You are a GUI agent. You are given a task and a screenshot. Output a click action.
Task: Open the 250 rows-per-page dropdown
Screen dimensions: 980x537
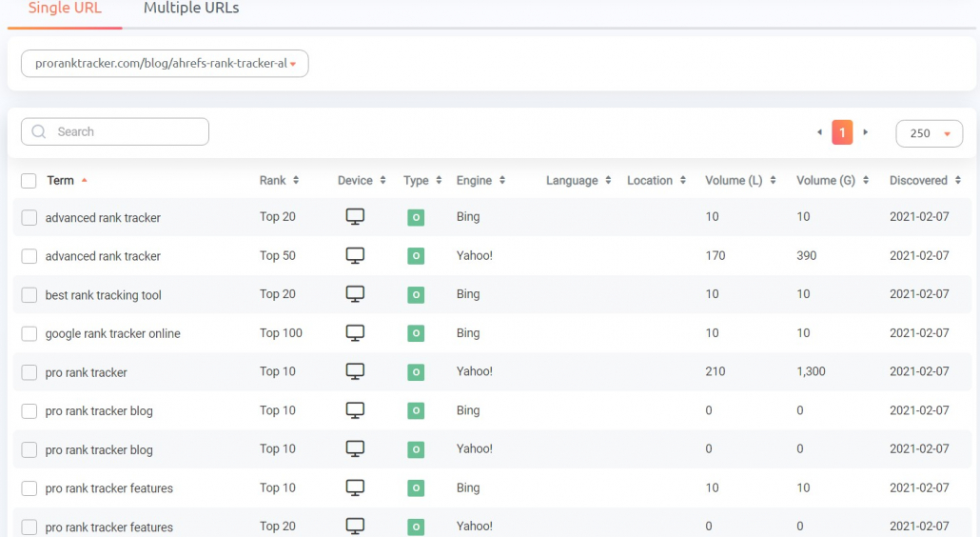pyautogui.click(x=930, y=133)
